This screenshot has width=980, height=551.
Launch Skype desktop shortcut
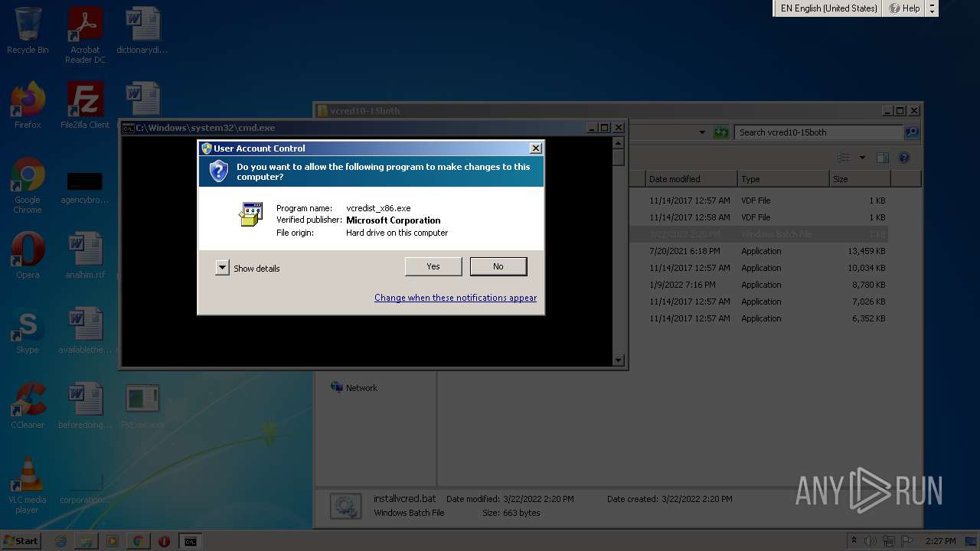28,331
